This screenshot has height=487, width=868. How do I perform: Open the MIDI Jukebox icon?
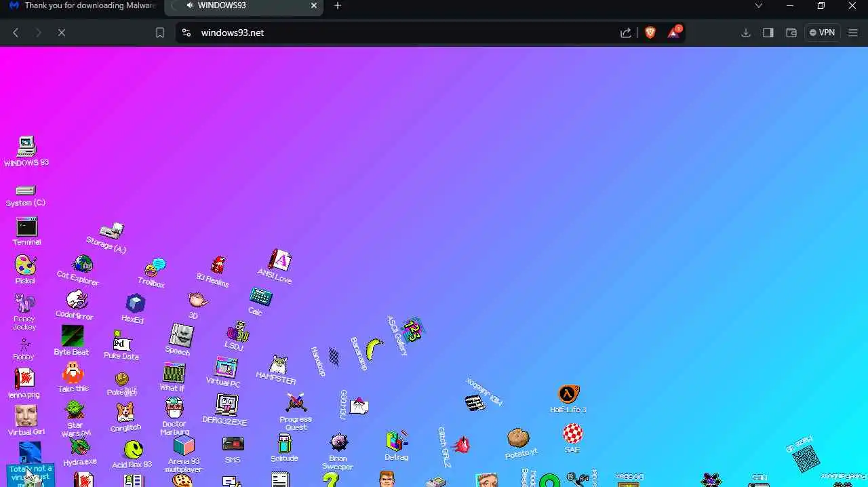pyautogui.click(x=475, y=403)
